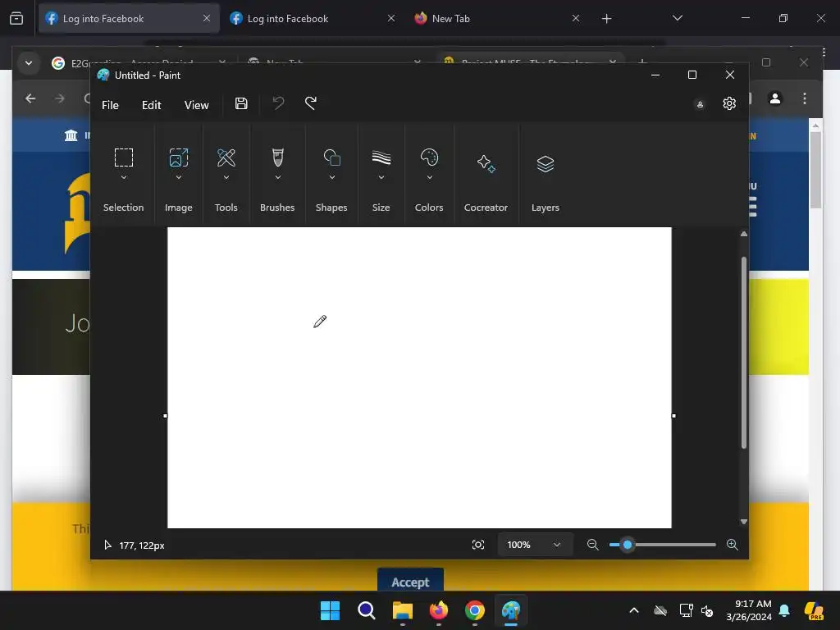
Task: Open a new Firefox tab with plus
Action: click(606, 19)
